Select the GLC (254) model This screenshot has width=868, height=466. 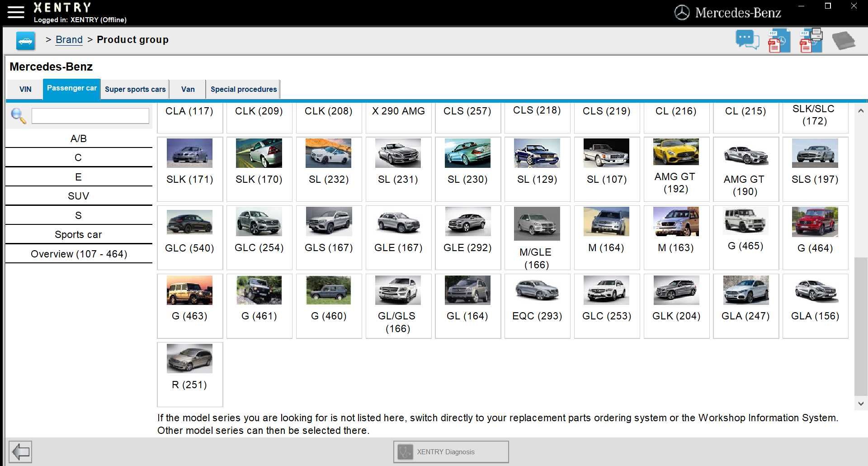pos(259,238)
